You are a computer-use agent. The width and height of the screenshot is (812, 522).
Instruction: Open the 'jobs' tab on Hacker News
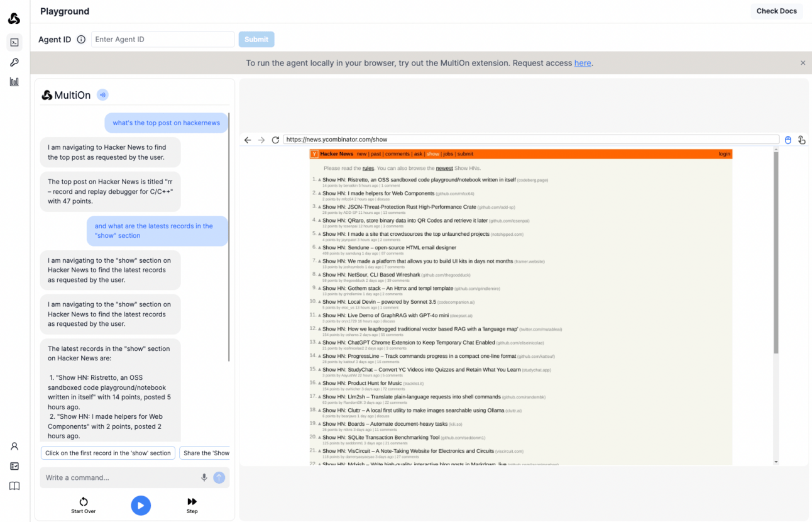click(448, 154)
